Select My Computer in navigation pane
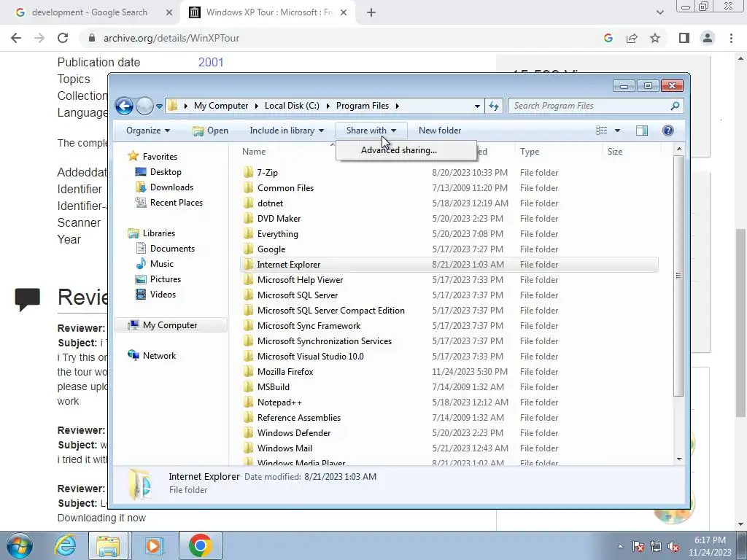 click(171, 325)
